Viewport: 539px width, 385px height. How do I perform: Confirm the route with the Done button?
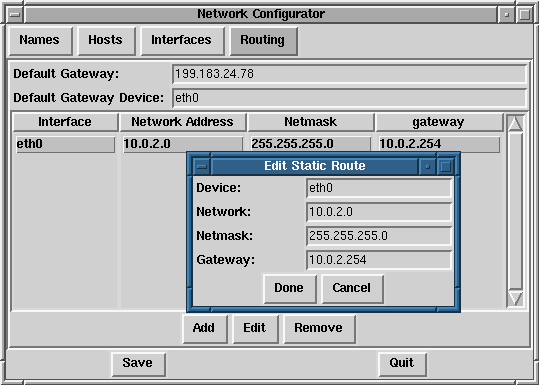[289, 288]
